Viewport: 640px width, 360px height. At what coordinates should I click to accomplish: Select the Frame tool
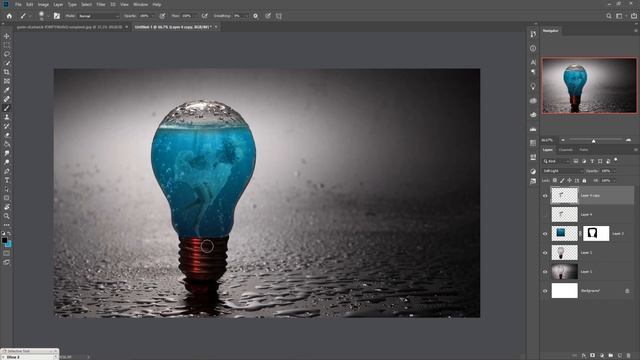point(7,81)
